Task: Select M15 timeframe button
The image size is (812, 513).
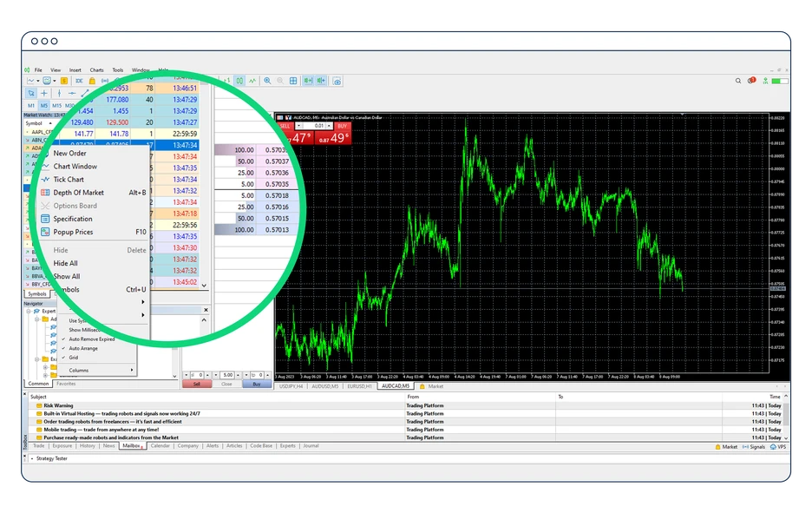Action: pos(56,105)
